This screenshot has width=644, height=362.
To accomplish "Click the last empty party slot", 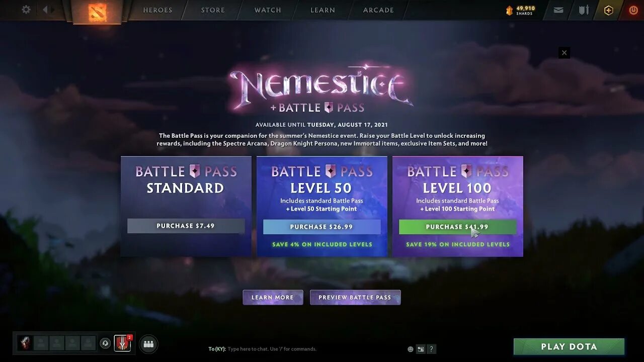I will 89,343.
